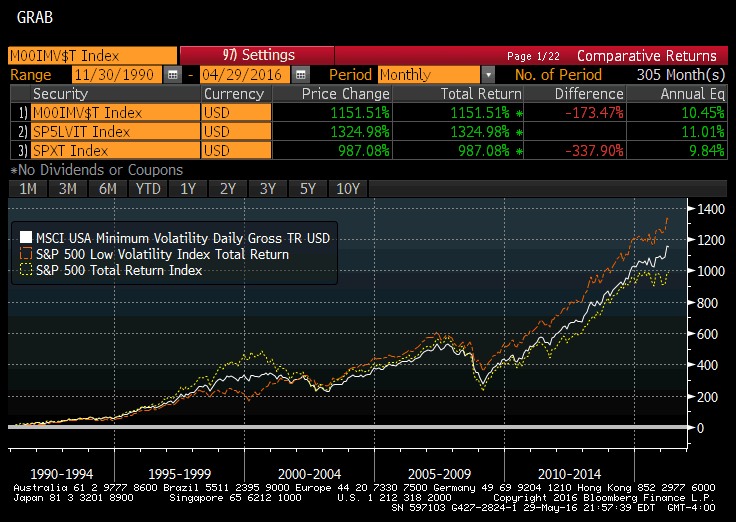This screenshot has width=736, height=522.
Task: Select the 6M range tab
Action: tap(107, 189)
